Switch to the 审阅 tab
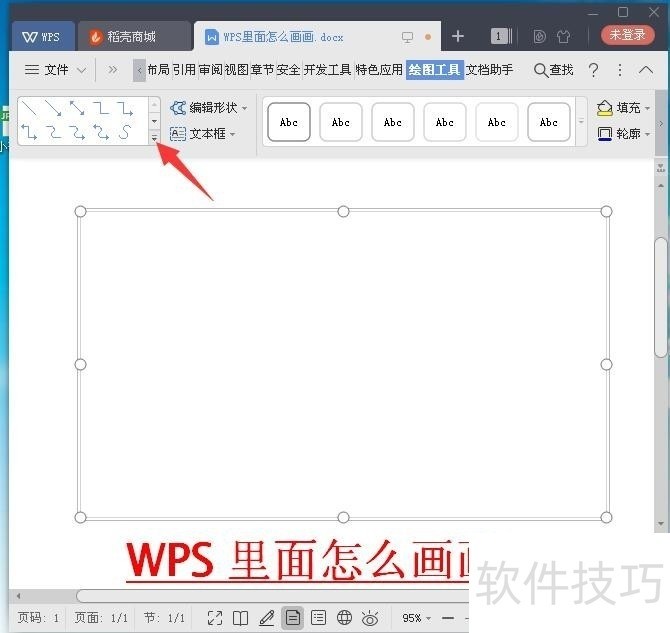 [211, 70]
